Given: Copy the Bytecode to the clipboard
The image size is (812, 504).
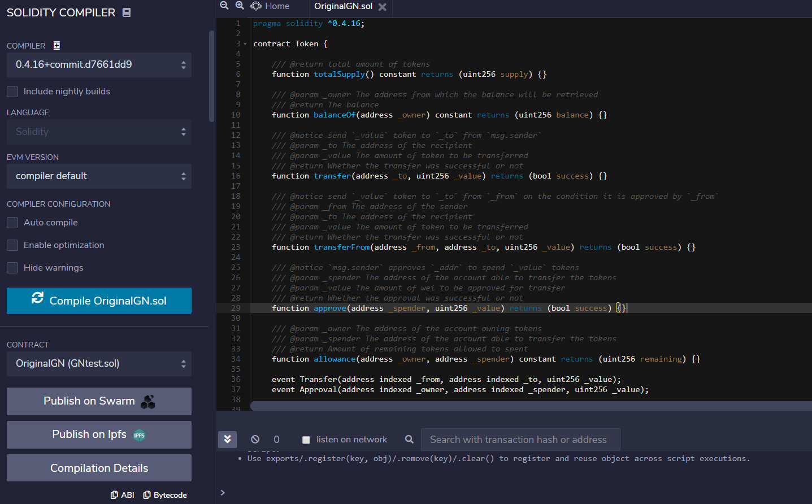Looking at the screenshot, I should (165, 495).
